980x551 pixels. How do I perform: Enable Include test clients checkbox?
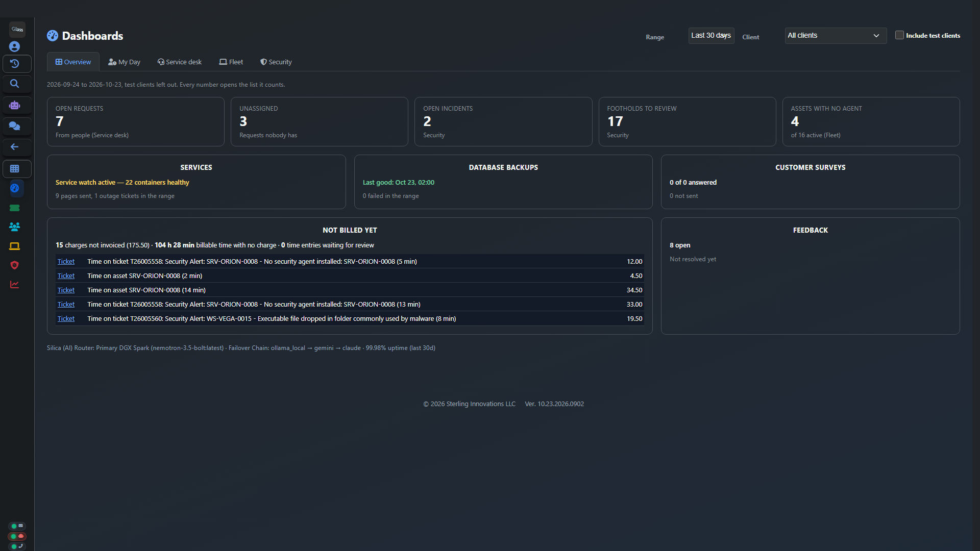(899, 35)
